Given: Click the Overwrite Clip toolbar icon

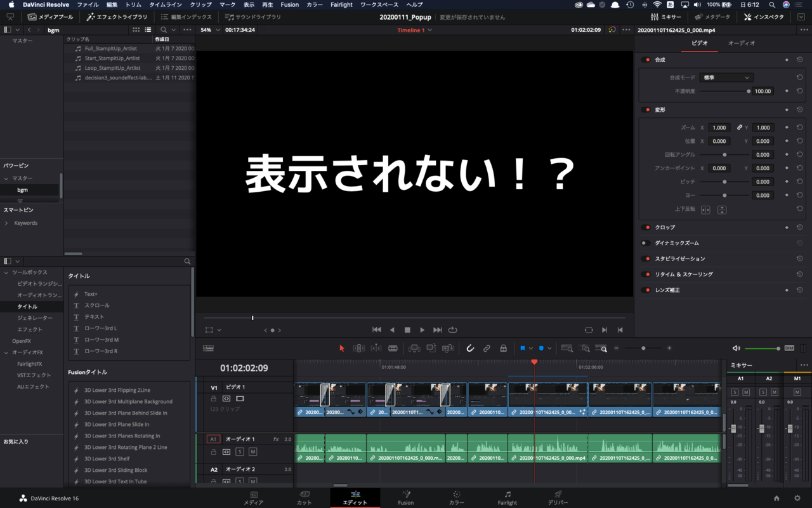Looking at the screenshot, I should coord(431,348).
